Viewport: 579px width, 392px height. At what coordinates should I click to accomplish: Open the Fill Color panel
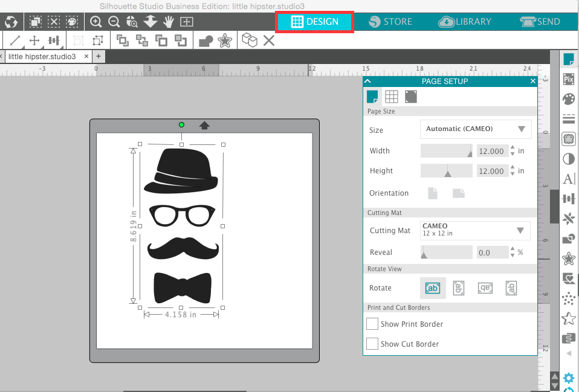tap(569, 98)
